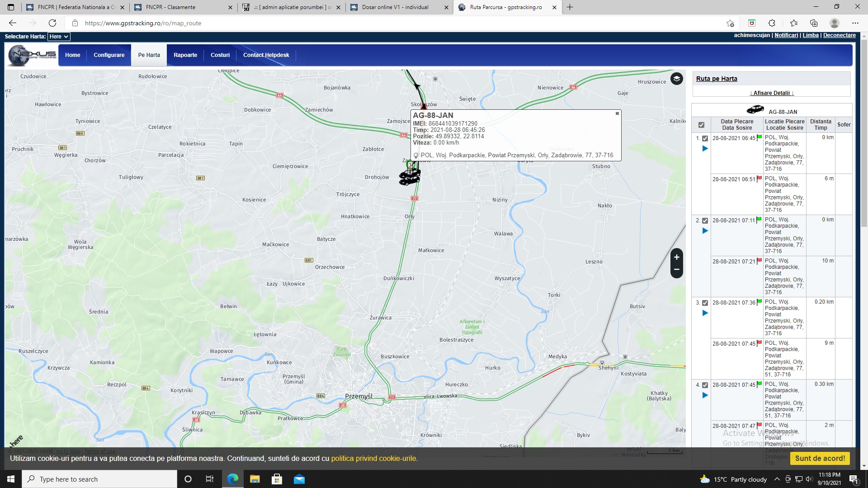This screenshot has height=488, width=868.
Task: Close the AG-88-JAN info popup
Action: [x=617, y=113]
